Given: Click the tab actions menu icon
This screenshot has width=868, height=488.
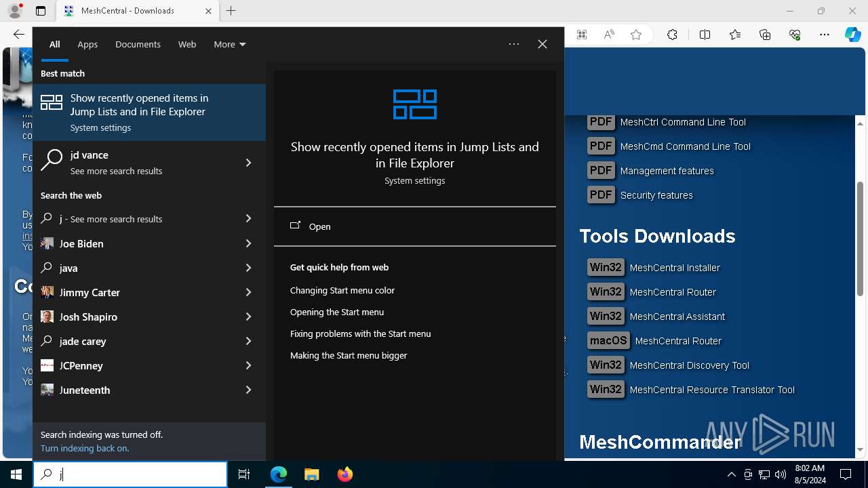Looking at the screenshot, I should click(41, 11).
